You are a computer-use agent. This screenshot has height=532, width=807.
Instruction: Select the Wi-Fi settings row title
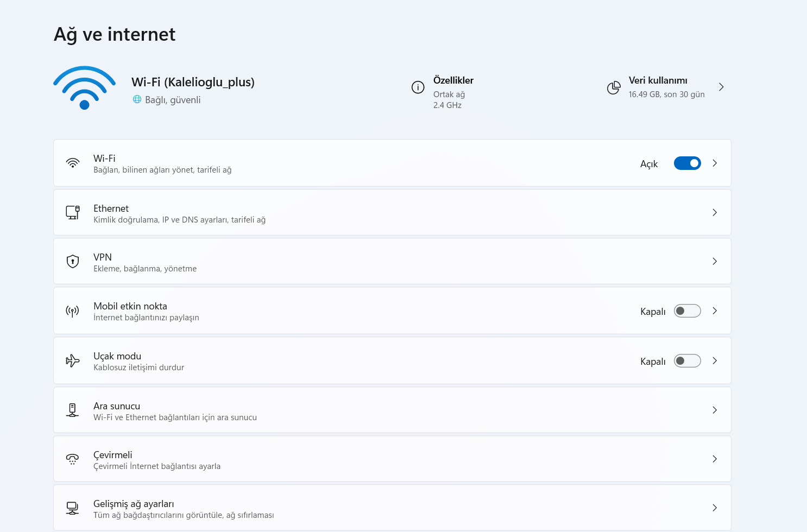[104, 159]
